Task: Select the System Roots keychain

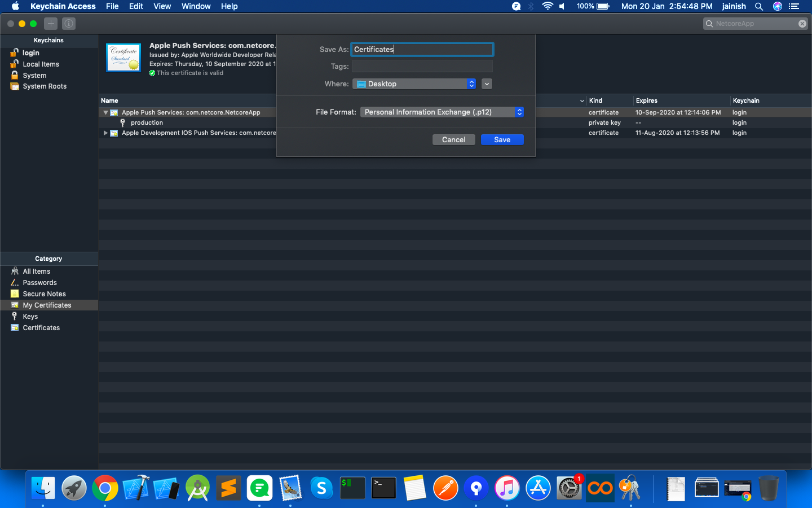Action: (x=49, y=86)
